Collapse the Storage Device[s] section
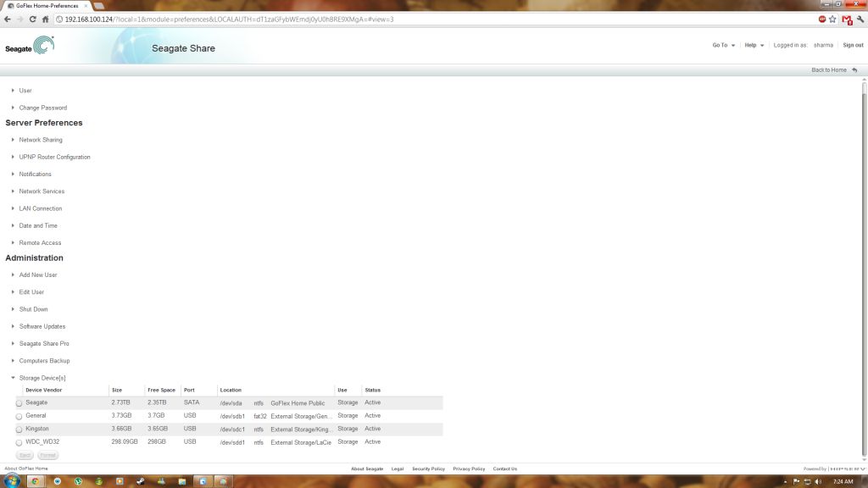868x488 pixels. [42, 378]
